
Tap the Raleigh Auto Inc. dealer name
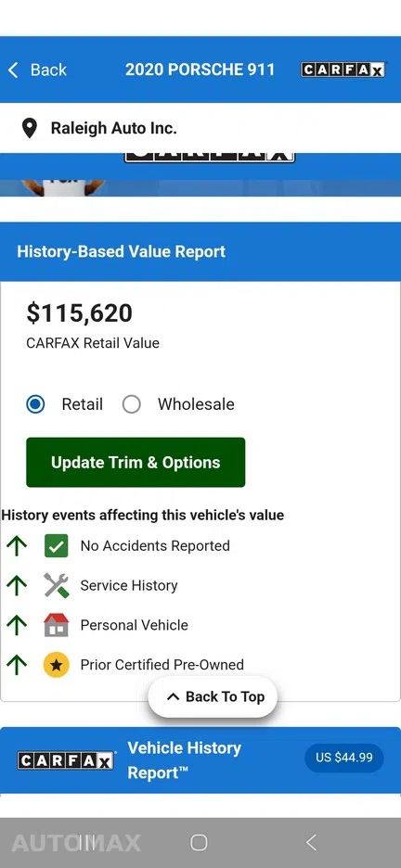tap(113, 128)
